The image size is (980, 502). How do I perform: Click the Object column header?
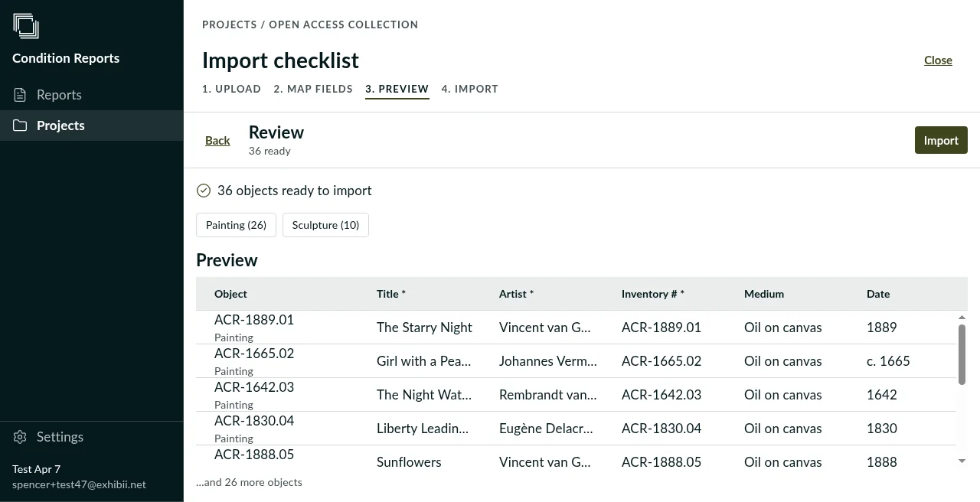click(230, 294)
